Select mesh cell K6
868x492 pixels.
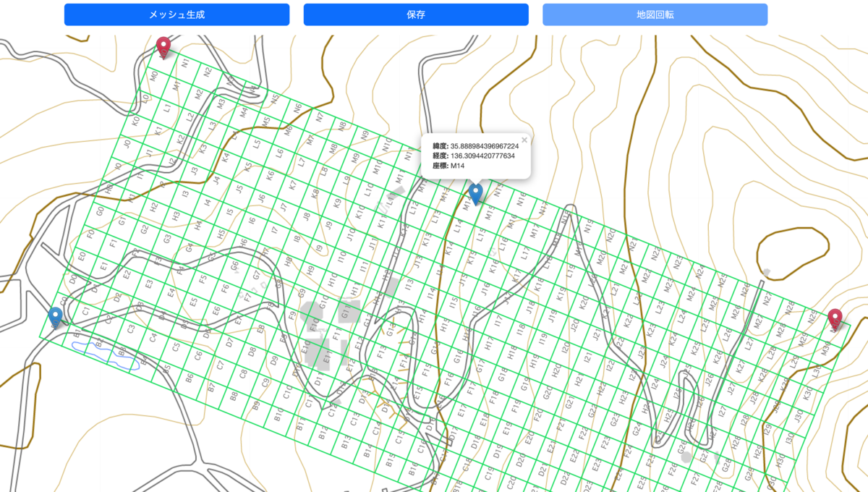271,174
